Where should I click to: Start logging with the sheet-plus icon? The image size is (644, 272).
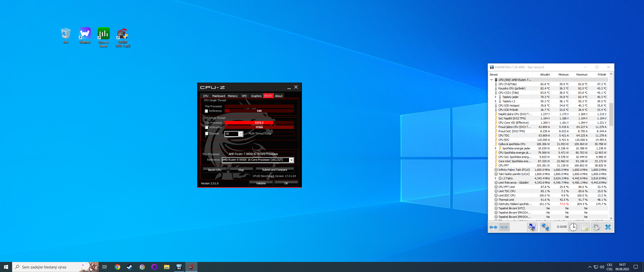point(585,227)
